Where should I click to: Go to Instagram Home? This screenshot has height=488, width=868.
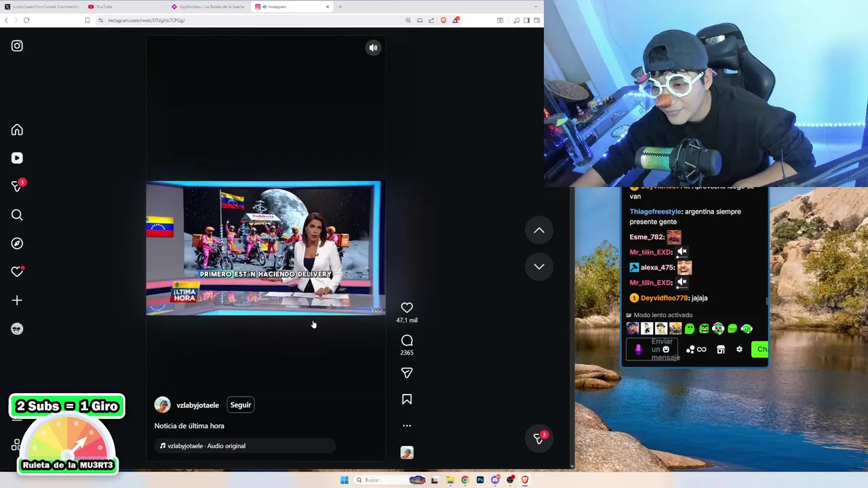click(17, 130)
